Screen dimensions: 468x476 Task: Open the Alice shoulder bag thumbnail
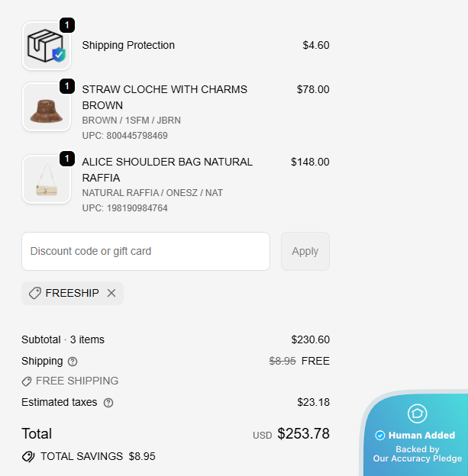click(x=47, y=179)
